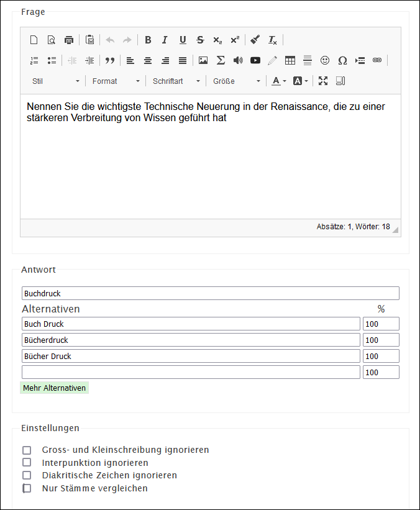Check Gross- und Kleinschreibung ignorieren
Viewport: 420px width, 510px height.
pyautogui.click(x=27, y=450)
